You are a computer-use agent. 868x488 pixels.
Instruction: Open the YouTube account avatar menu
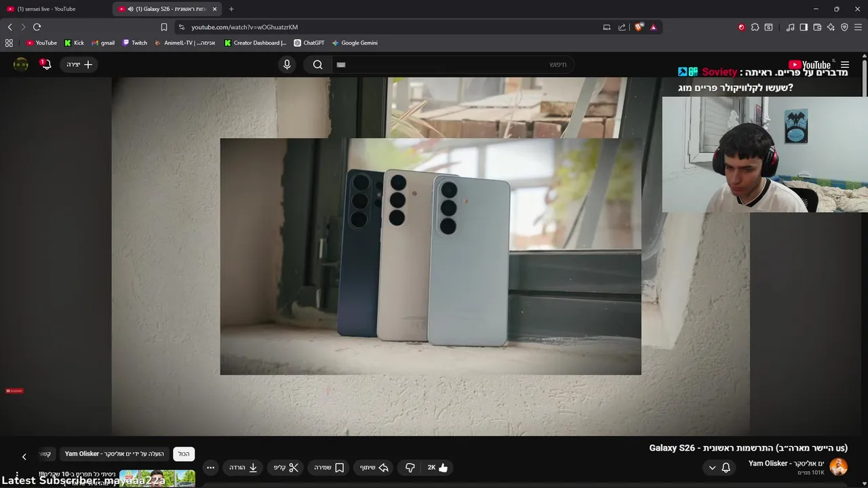(21, 64)
